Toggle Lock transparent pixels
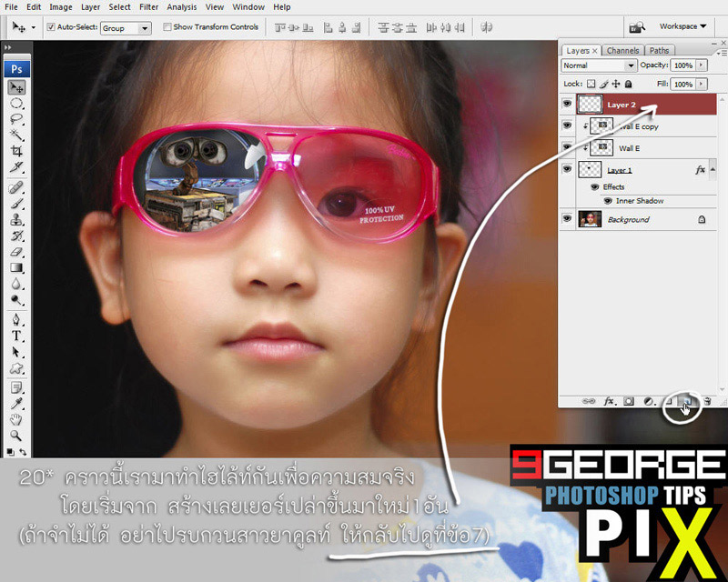Viewport: 728px width, 582px height. [591, 84]
